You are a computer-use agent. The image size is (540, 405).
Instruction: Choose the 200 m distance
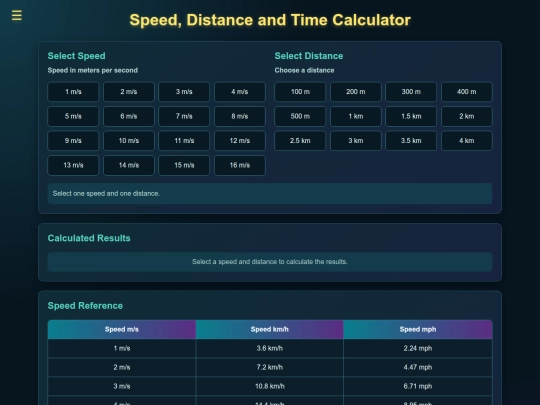coord(356,92)
